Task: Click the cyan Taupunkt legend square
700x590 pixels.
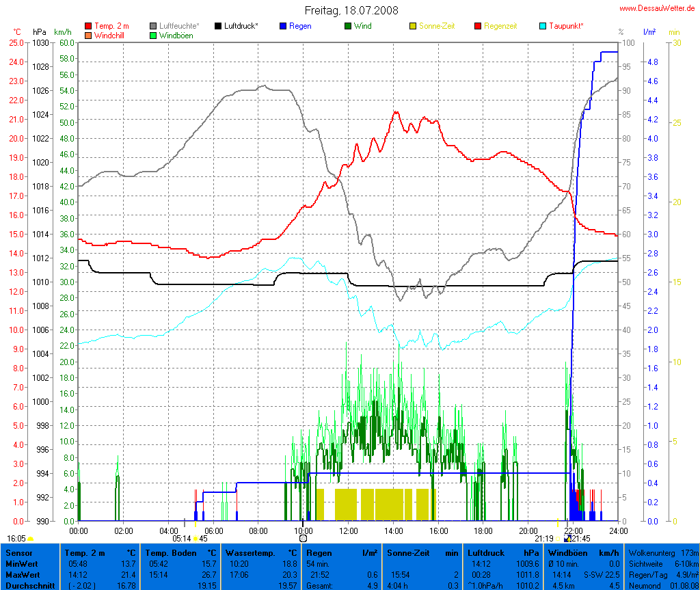Action: [543, 26]
